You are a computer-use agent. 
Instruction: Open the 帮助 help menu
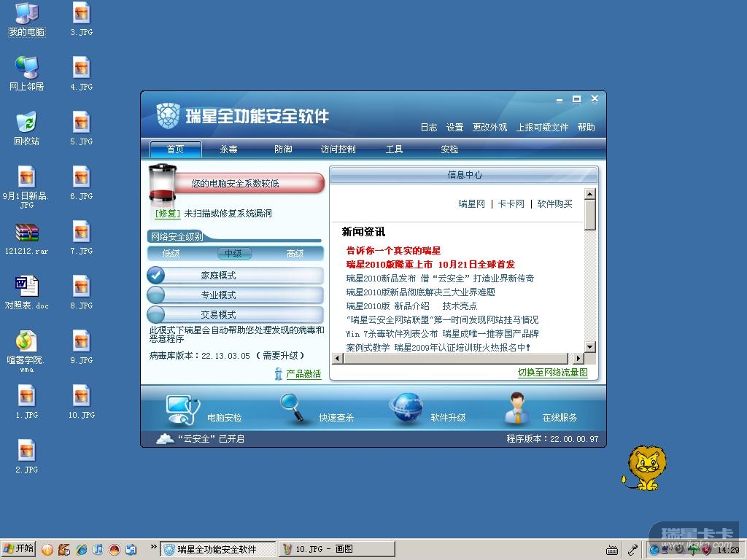[x=587, y=127]
